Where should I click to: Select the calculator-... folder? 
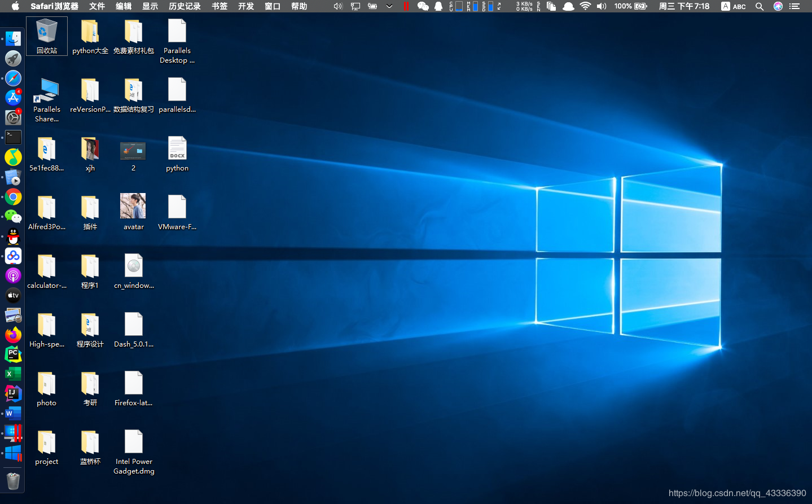pos(47,271)
